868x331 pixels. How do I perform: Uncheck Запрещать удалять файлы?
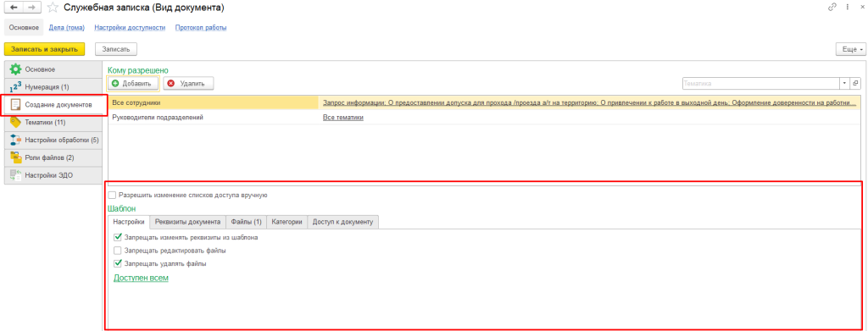(117, 263)
